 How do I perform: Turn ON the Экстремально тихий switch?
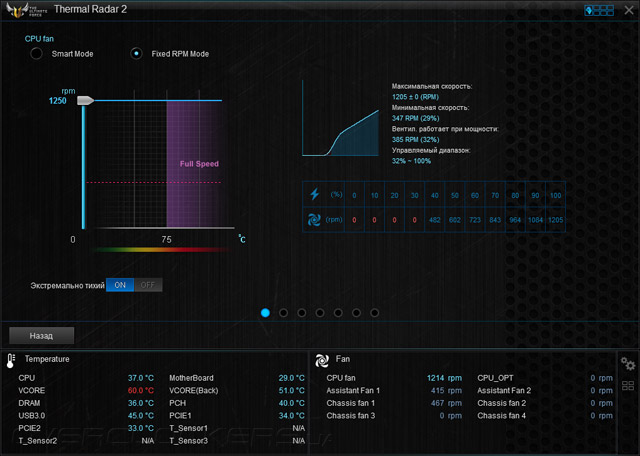click(120, 285)
